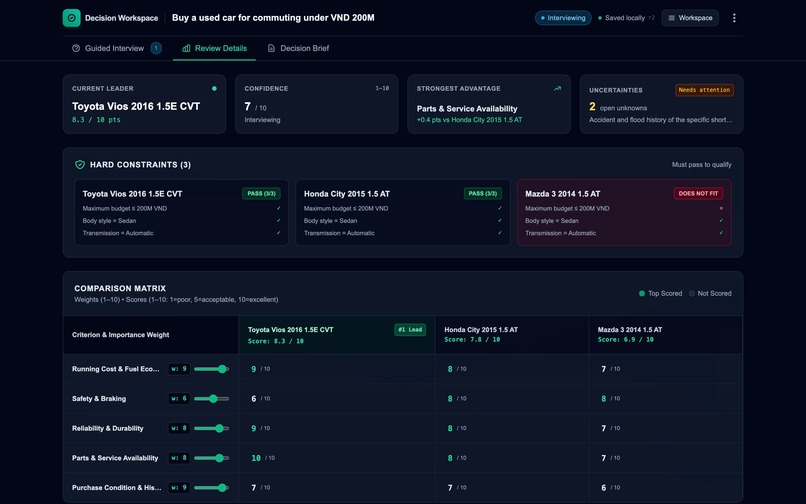The width and height of the screenshot is (806, 504).
Task: Adjust the Safety & Braking weight slider
Action: 211,399
